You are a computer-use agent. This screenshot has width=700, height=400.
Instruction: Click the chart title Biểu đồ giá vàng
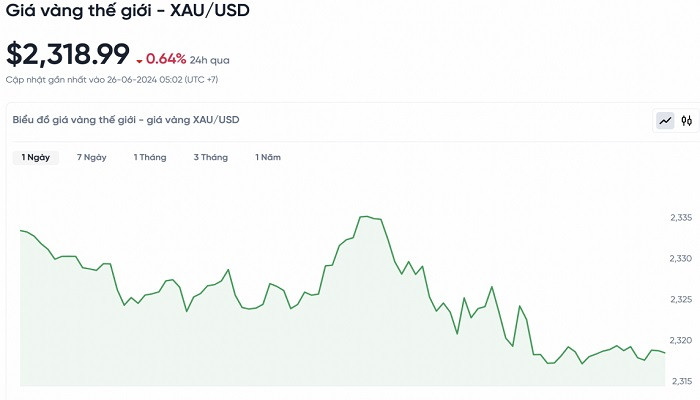click(126, 120)
